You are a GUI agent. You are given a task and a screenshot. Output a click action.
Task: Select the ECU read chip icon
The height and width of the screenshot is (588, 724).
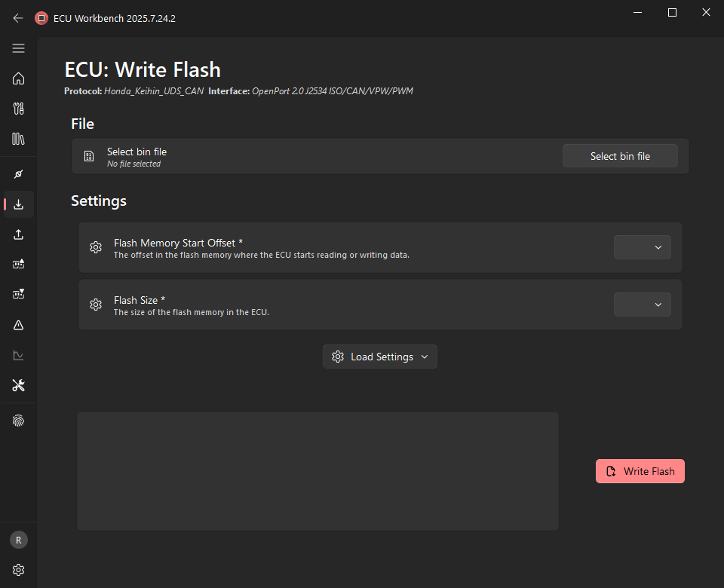[18, 264]
